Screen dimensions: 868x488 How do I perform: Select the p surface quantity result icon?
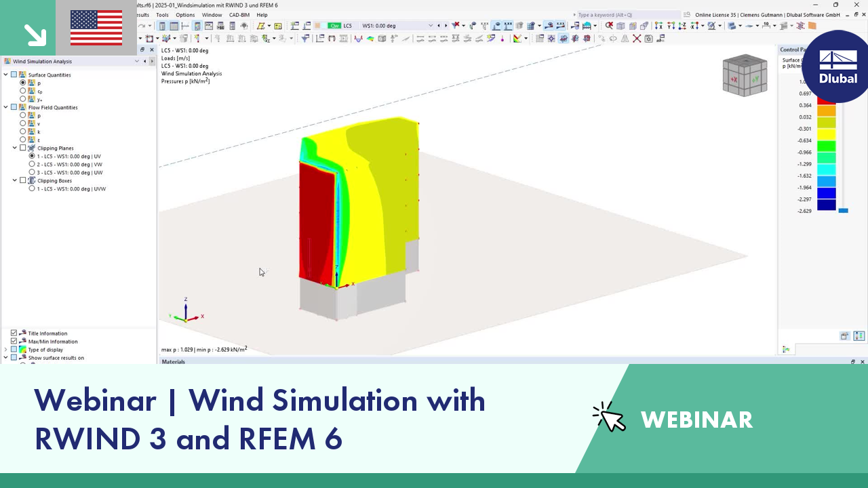31,83
